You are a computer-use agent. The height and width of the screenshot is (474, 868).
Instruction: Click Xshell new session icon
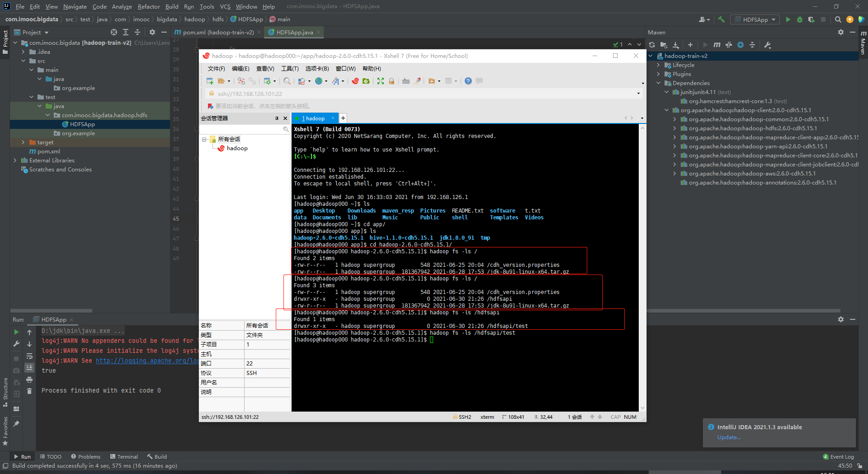pos(210,81)
